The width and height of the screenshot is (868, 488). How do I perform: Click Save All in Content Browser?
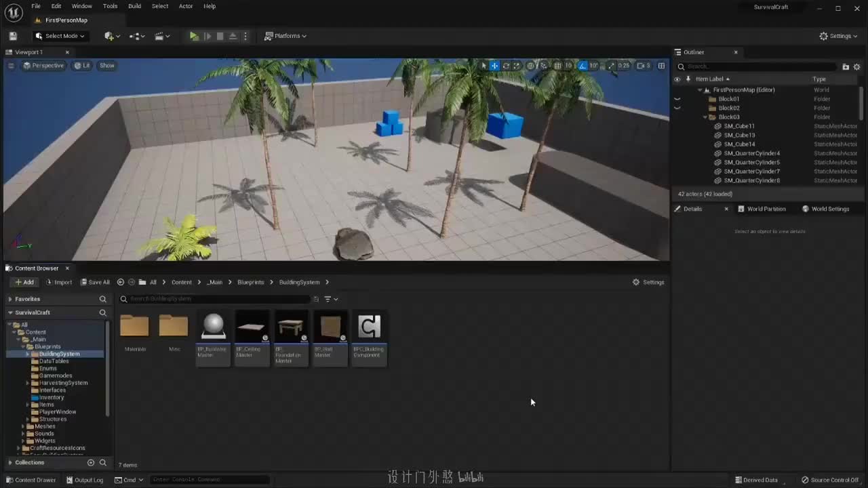[94, 282]
